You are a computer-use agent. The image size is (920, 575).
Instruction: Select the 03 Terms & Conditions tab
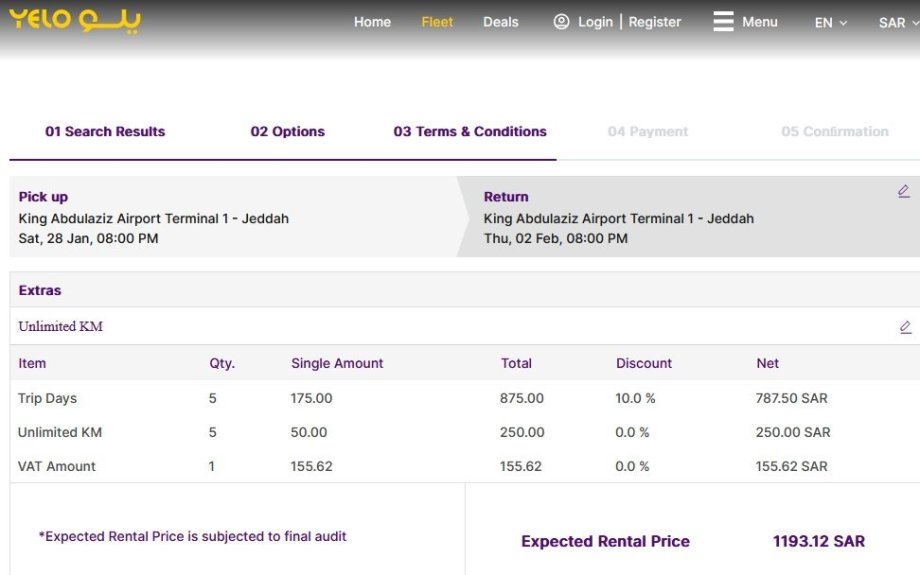[470, 131]
